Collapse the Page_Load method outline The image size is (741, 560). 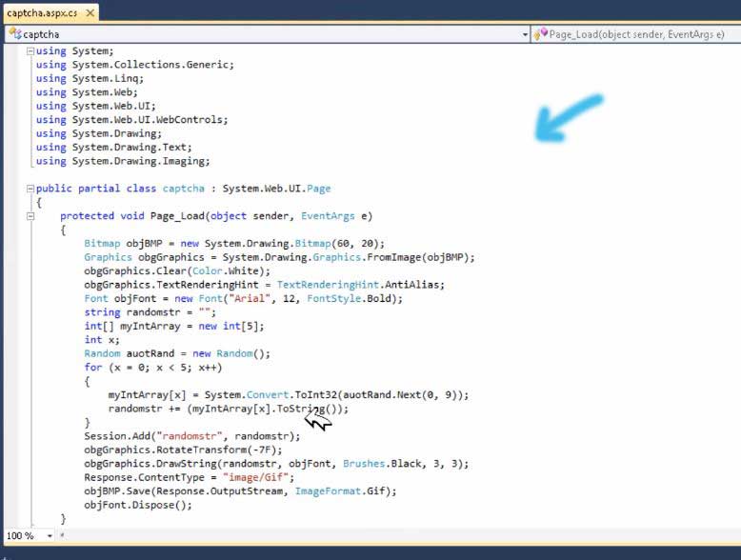point(29,216)
